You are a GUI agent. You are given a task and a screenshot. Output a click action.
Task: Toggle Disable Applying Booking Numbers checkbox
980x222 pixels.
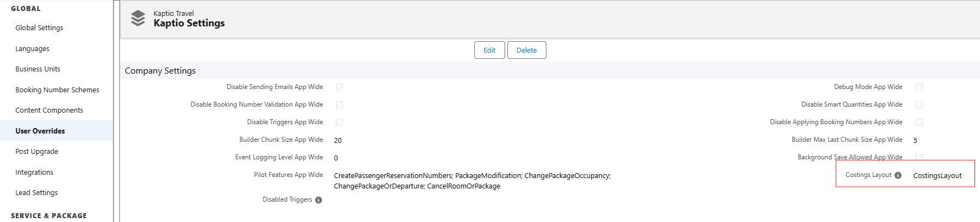[x=919, y=122]
